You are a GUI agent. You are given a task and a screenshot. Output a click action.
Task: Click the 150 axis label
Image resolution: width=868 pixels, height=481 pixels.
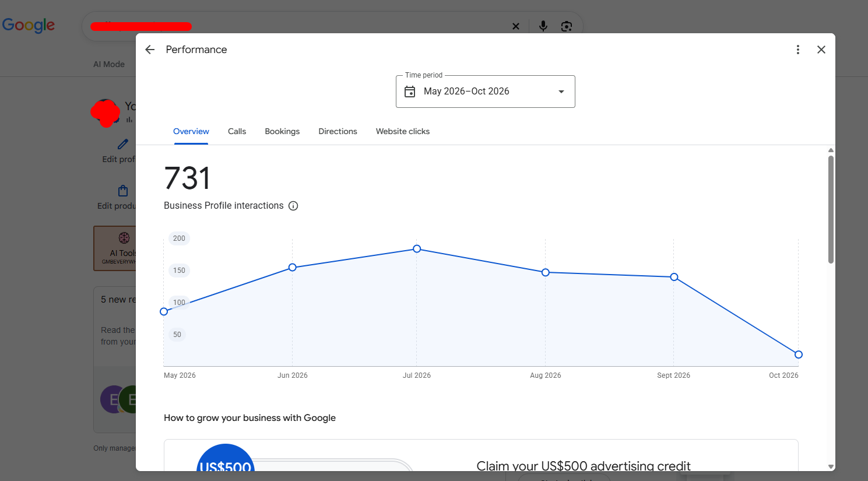[179, 271]
